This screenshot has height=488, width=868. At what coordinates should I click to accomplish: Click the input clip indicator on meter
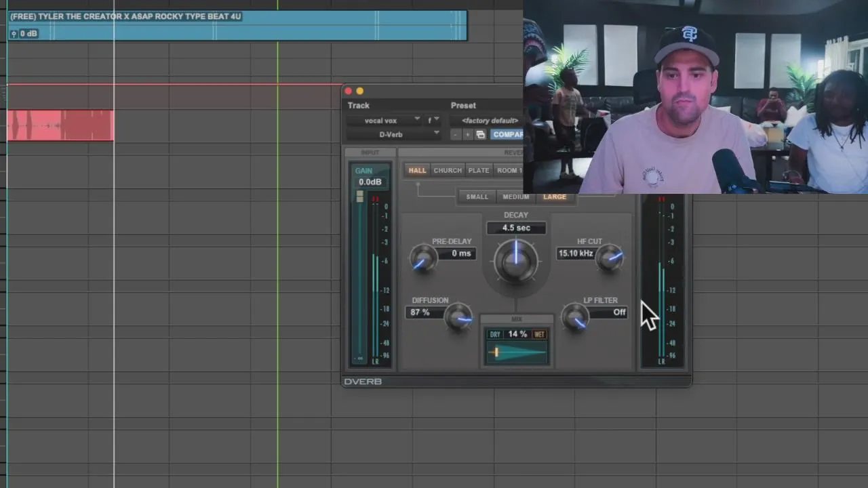(x=375, y=199)
